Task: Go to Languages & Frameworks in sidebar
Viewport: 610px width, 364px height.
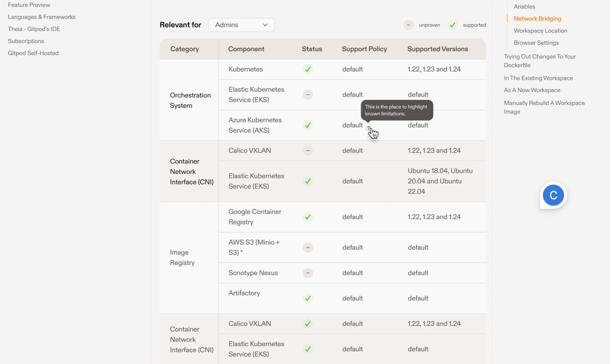Action: (x=42, y=17)
